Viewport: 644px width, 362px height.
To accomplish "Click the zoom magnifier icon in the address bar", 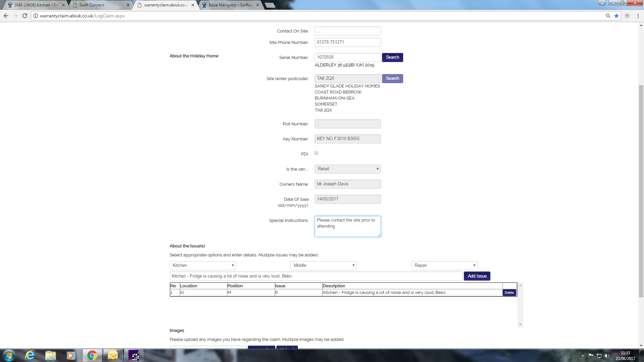I will [608, 16].
